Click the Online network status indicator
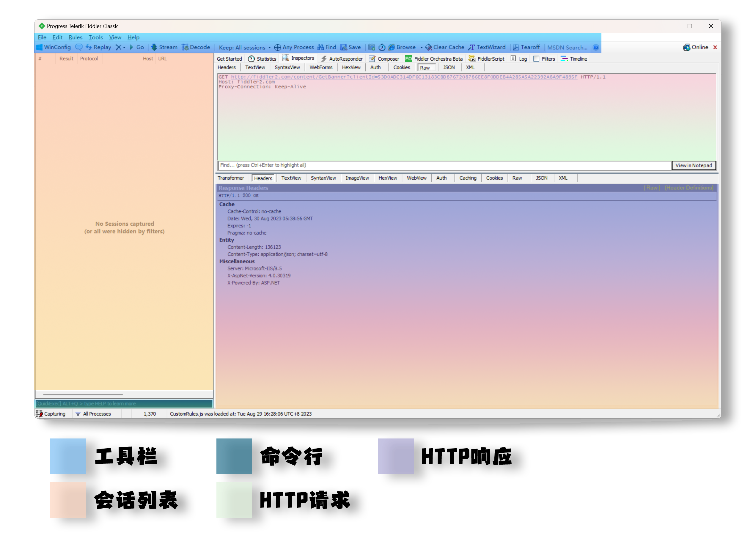 [695, 47]
